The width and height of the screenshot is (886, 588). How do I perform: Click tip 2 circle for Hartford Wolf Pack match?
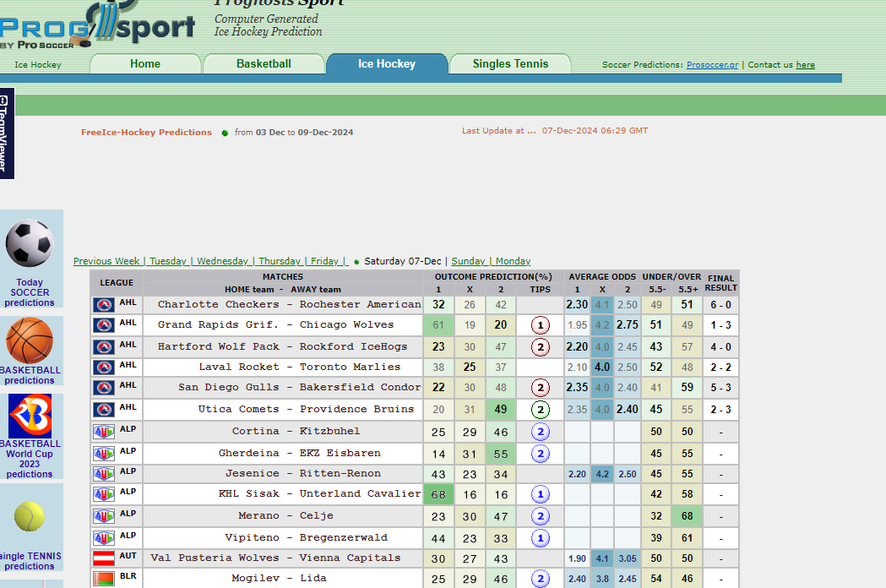click(541, 346)
